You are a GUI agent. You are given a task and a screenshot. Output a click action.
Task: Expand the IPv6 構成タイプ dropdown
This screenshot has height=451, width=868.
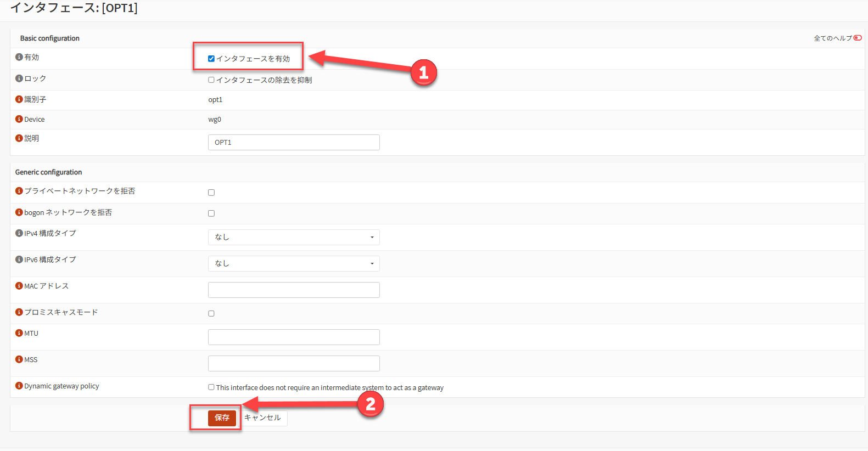pos(294,263)
